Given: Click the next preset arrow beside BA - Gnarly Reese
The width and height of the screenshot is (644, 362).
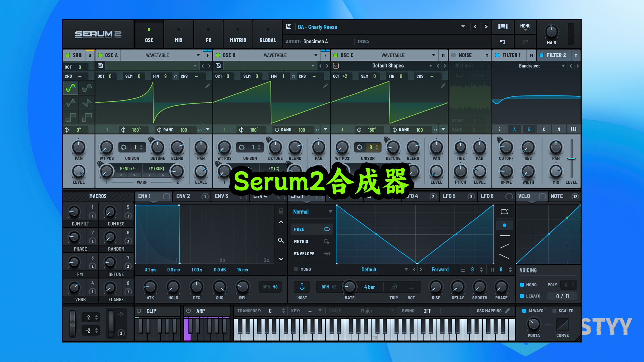Looking at the screenshot, I should (x=486, y=27).
